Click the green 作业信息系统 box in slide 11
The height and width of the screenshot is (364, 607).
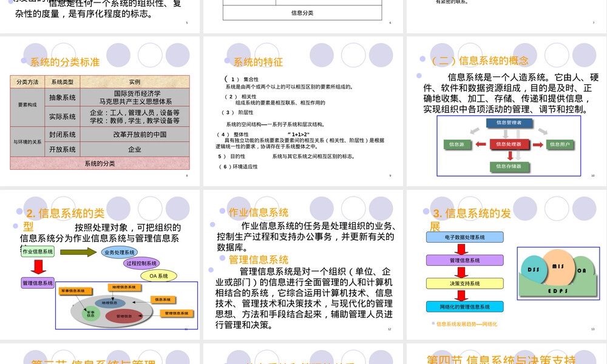coord(38,251)
